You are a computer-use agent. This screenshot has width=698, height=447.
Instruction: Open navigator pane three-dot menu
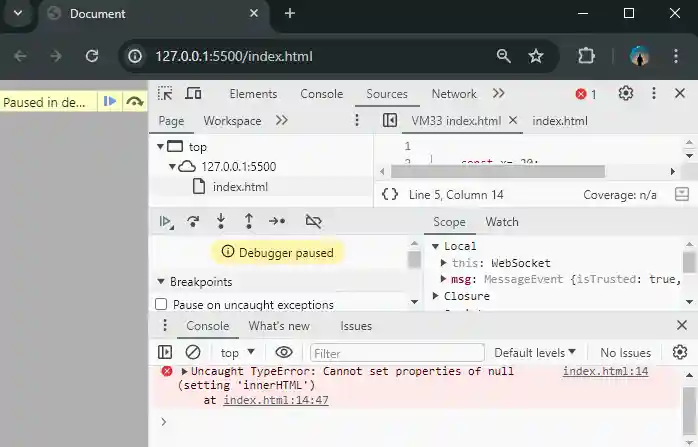click(357, 120)
